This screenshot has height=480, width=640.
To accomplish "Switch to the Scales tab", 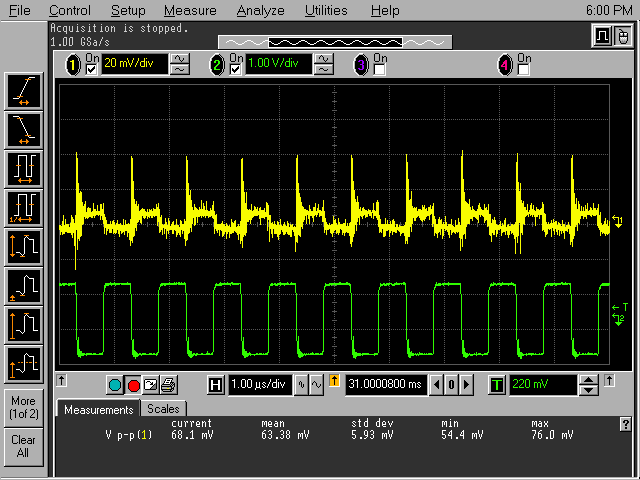I will [163, 409].
